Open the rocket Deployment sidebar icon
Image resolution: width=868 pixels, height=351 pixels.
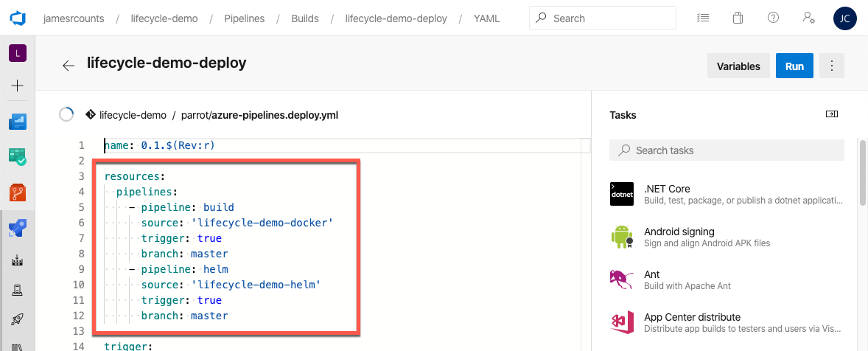(18, 320)
